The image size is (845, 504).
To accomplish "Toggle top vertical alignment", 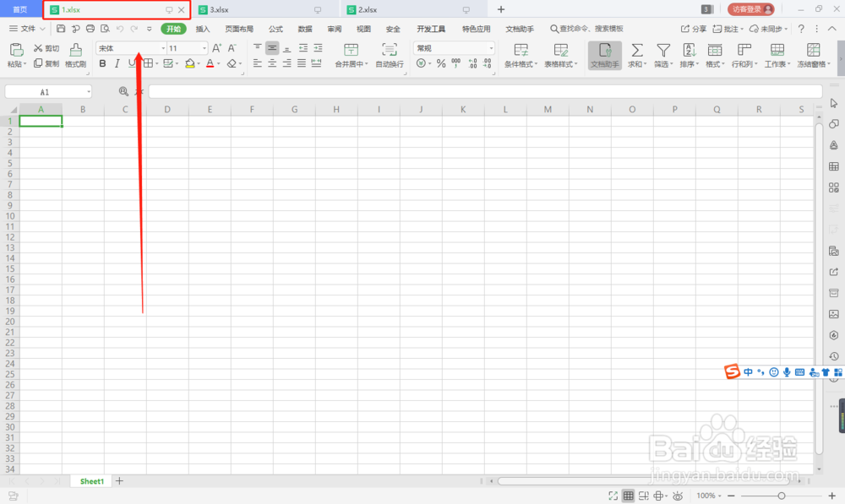I will 258,48.
